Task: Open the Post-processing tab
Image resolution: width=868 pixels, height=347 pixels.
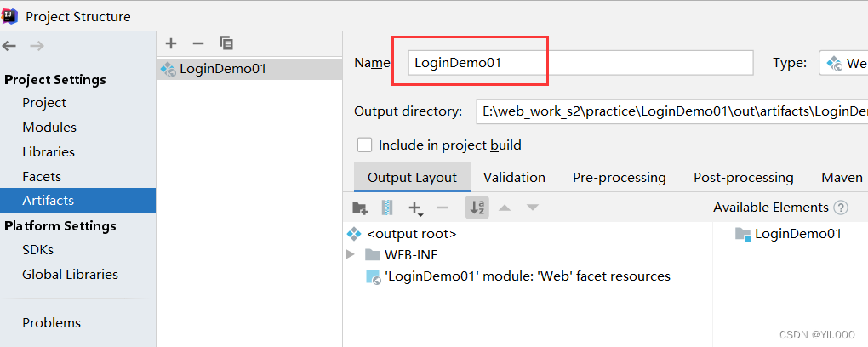Action: [x=743, y=178]
